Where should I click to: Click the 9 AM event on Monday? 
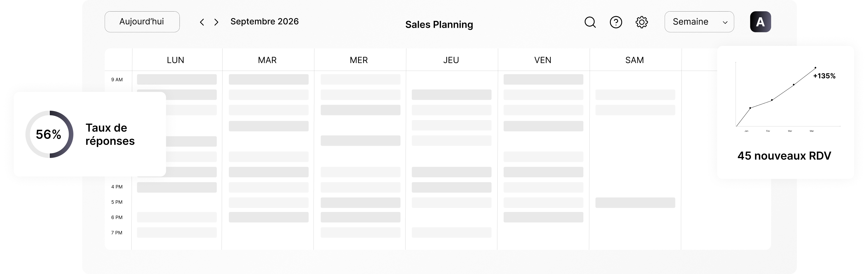[x=177, y=79]
